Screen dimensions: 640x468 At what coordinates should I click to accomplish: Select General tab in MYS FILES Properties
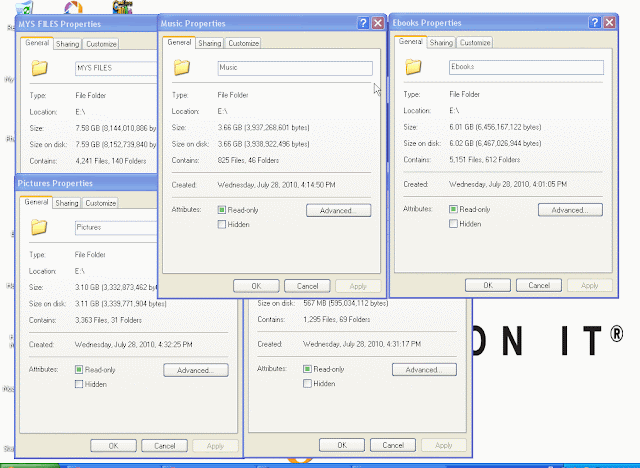[x=37, y=43]
